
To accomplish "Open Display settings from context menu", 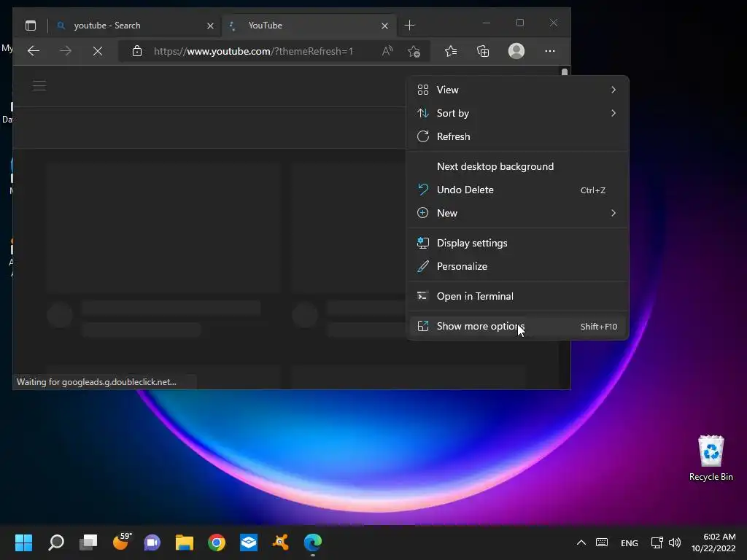I will click(518, 243).
